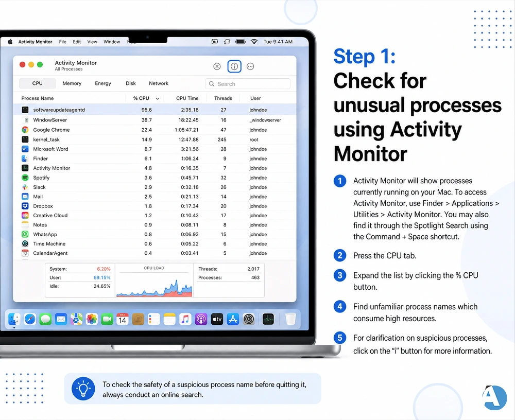Open the File menu
This screenshot has height=420, width=515.
pos(63,42)
